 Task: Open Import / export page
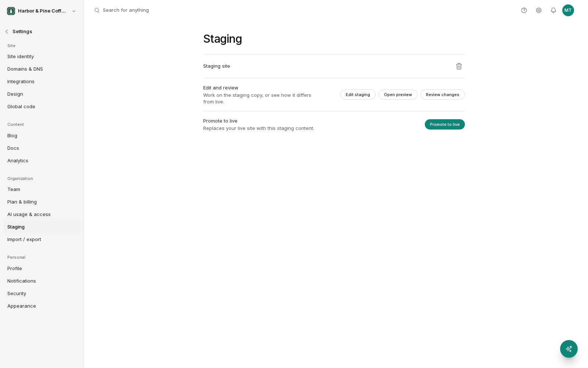(42, 240)
